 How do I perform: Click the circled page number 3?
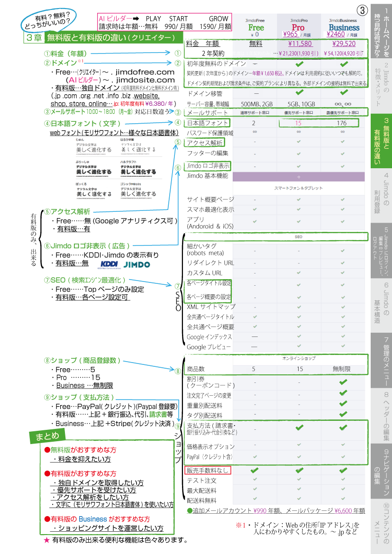point(362,10)
